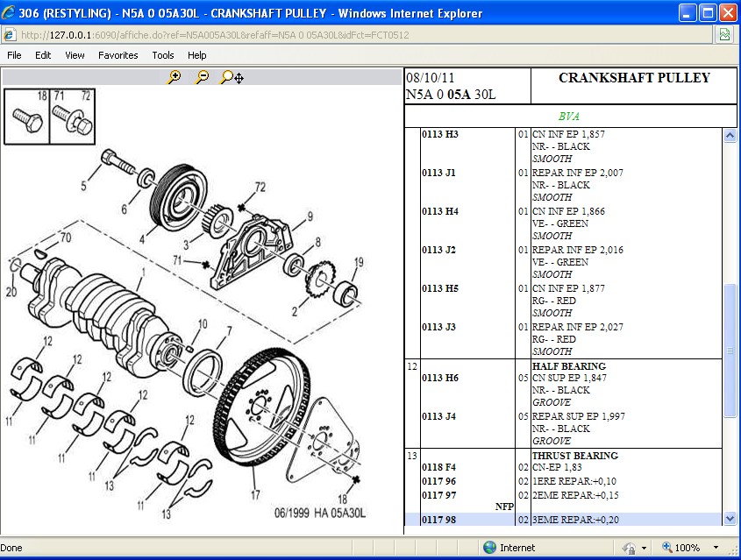Viewport: 741px width, 560px height.
Task: Expand the 100% zoom level dropdown arrow
Action: click(716, 548)
